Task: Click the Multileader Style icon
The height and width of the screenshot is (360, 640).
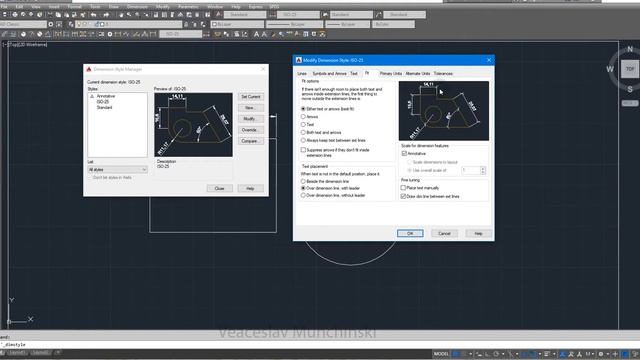Action: click(378, 15)
